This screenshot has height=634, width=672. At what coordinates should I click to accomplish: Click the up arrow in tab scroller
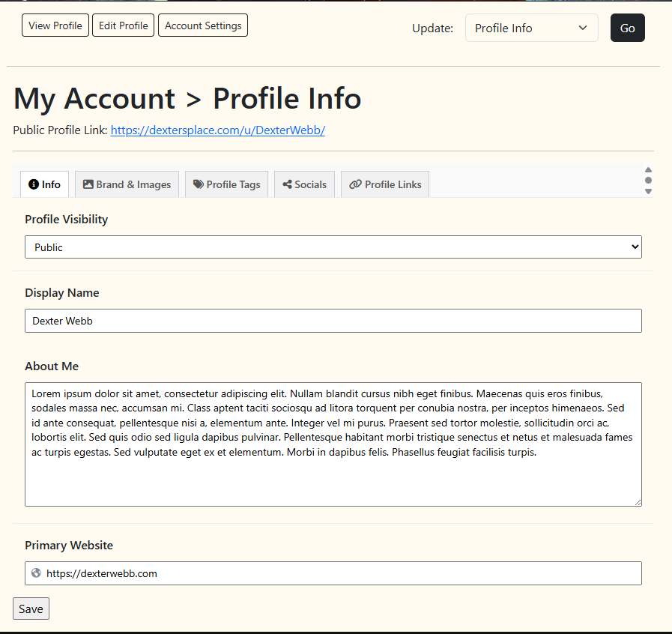point(648,170)
